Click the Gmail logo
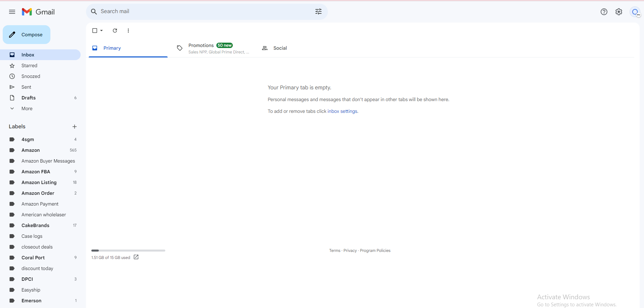 [38, 12]
